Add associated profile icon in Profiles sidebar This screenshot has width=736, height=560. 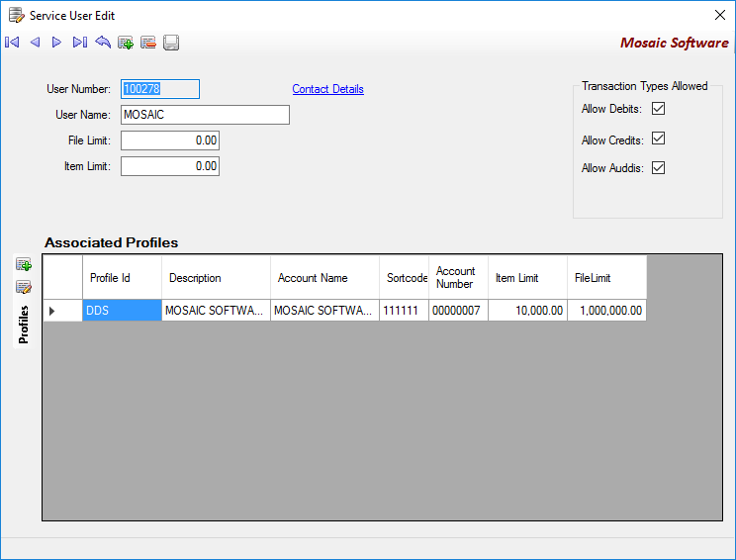pyautogui.click(x=24, y=264)
